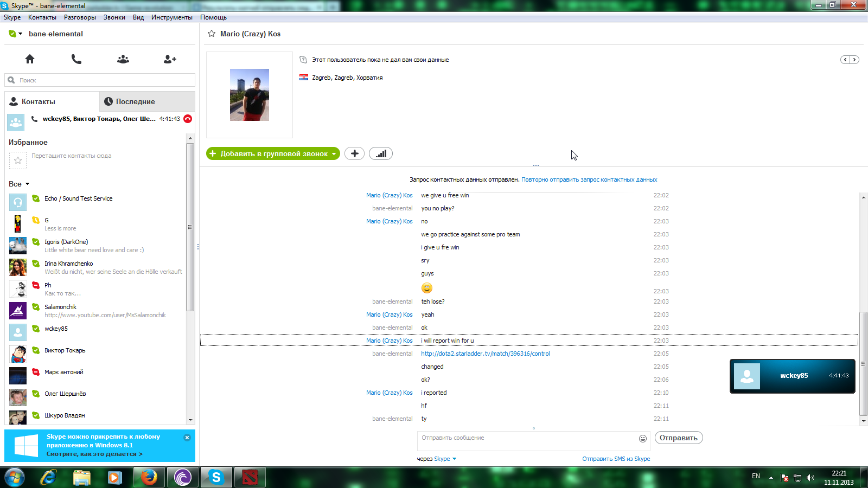Create a new group via group icon
The image size is (868, 488).
[123, 59]
